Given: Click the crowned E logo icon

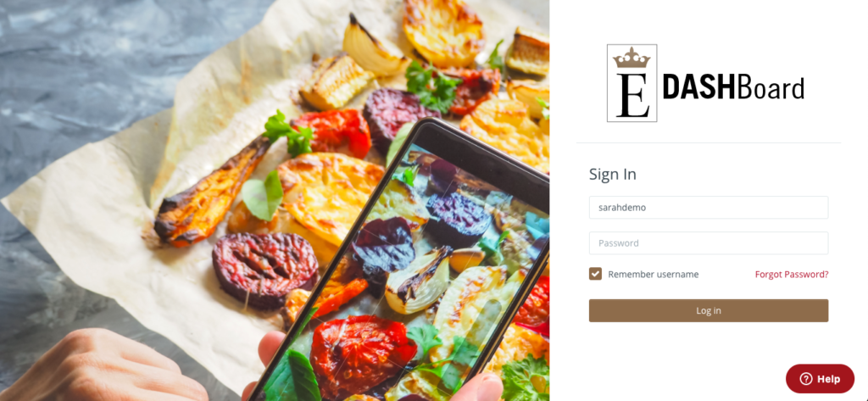Looking at the screenshot, I should tap(632, 83).
